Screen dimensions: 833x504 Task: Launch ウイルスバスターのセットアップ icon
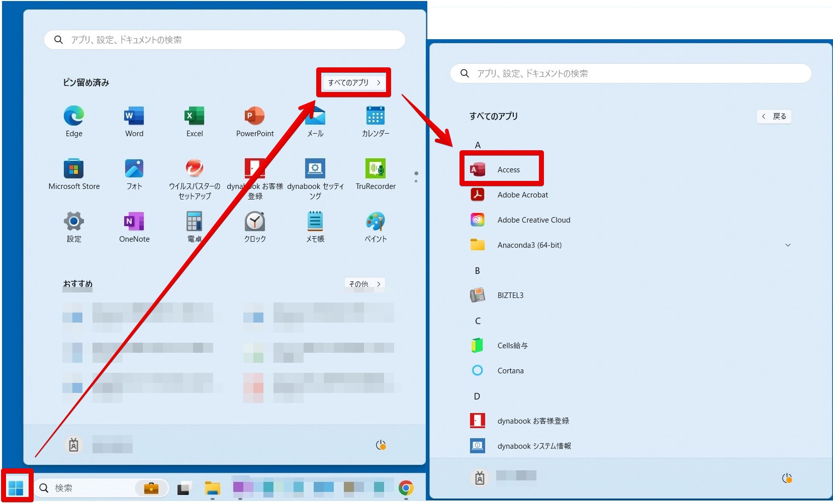tap(195, 179)
